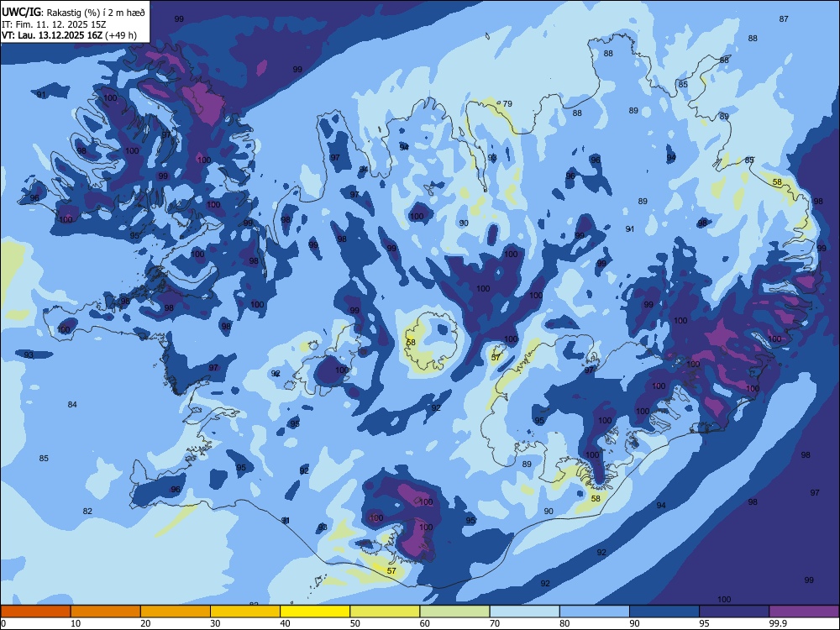The image size is (840, 630).
Task: Click the pale blue 70–80 legend swatch
Action: pos(524,612)
